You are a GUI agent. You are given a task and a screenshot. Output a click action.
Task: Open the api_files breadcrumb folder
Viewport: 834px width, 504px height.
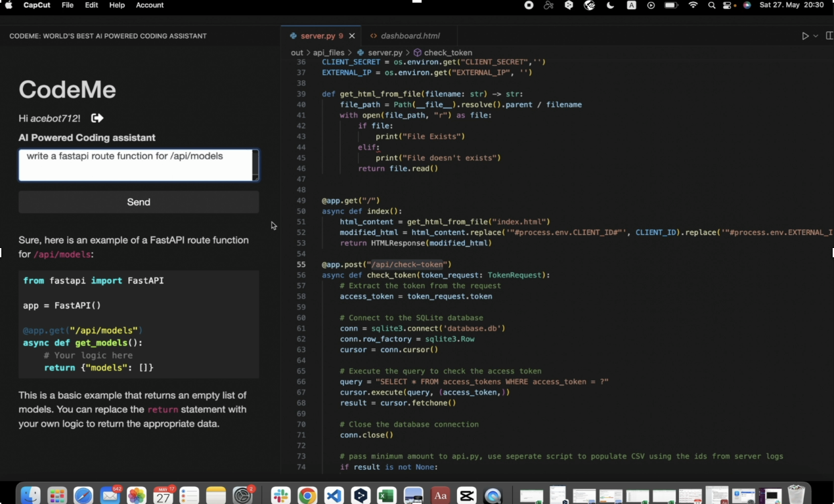point(328,52)
